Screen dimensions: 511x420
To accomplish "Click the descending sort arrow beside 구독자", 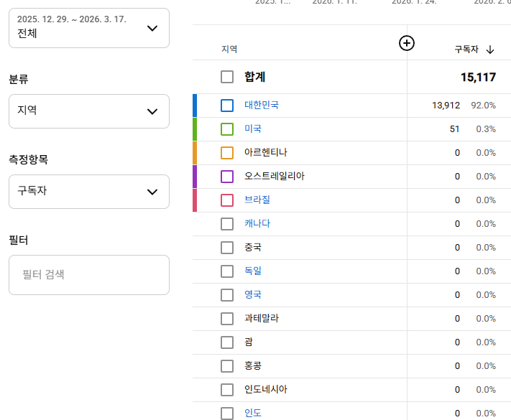I will pyautogui.click(x=490, y=50).
